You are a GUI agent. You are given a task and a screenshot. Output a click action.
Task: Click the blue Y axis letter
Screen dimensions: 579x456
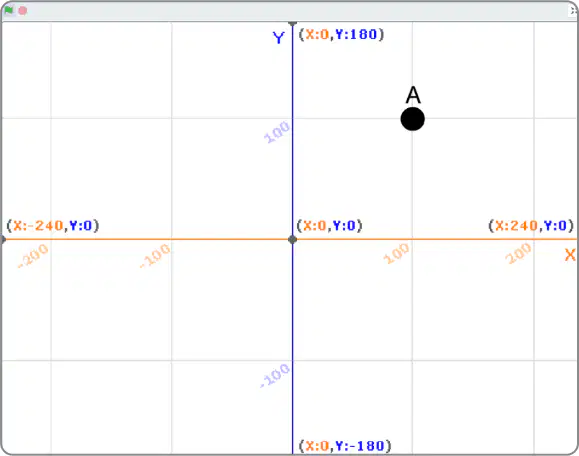[279, 38]
